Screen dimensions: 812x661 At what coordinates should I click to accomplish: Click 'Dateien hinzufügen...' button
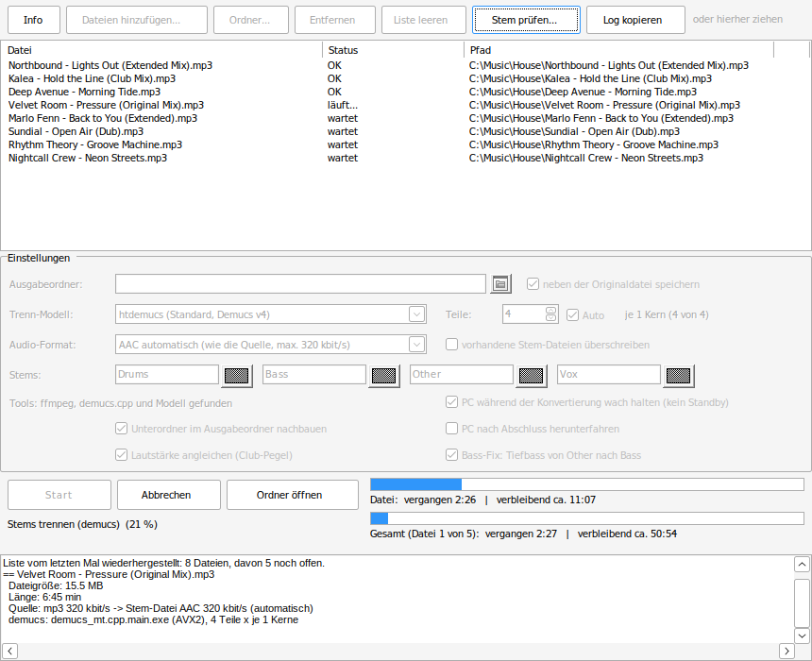137,20
